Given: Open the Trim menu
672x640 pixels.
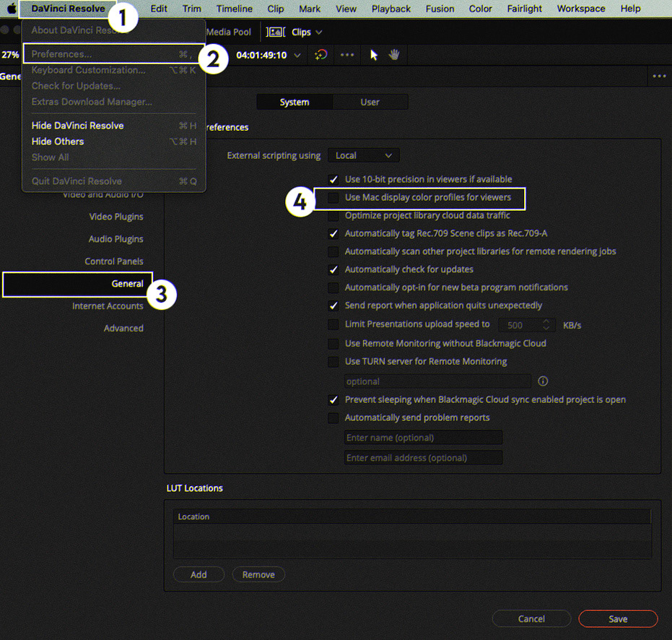Looking at the screenshot, I should pyautogui.click(x=191, y=9).
